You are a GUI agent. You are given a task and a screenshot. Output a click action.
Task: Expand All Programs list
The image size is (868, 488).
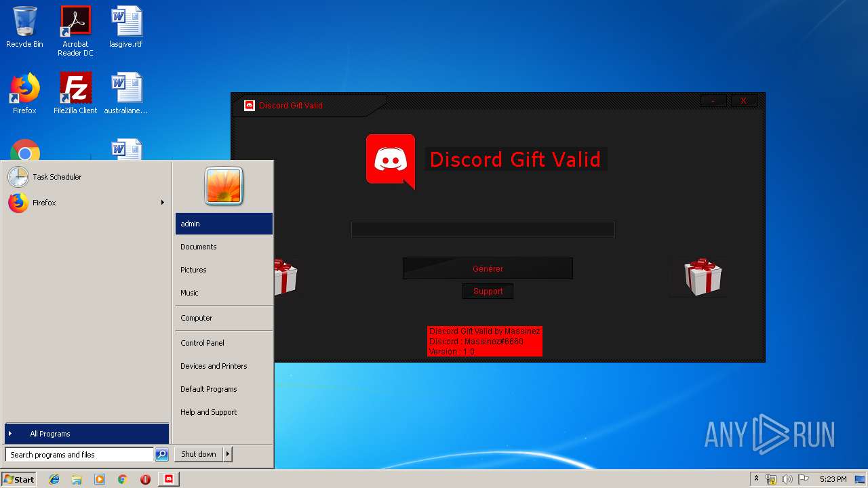pyautogui.click(x=86, y=434)
